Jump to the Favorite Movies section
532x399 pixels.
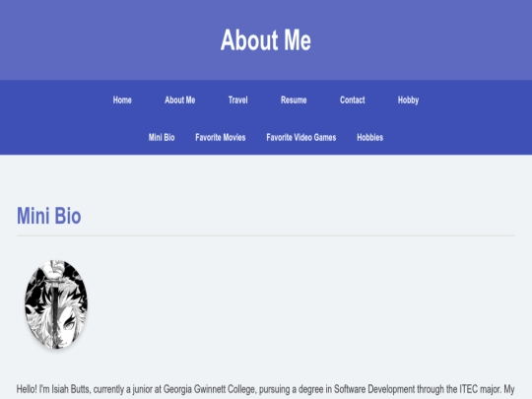[x=221, y=137]
